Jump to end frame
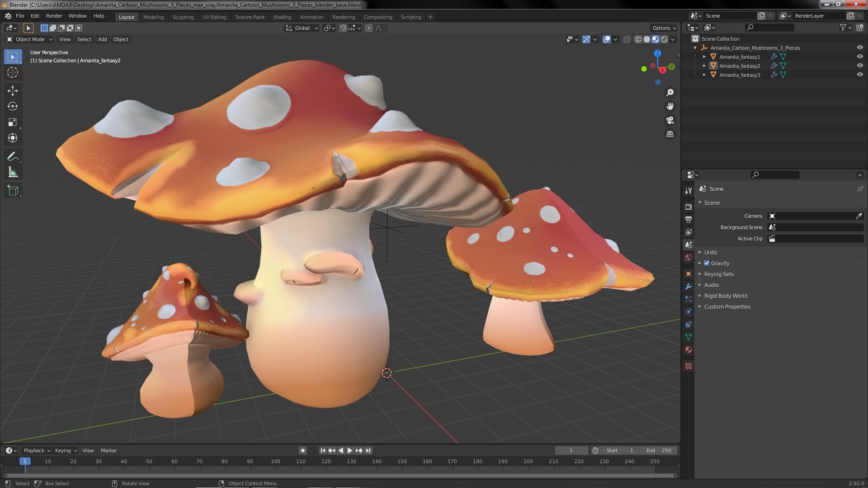The image size is (868, 488). (368, 450)
